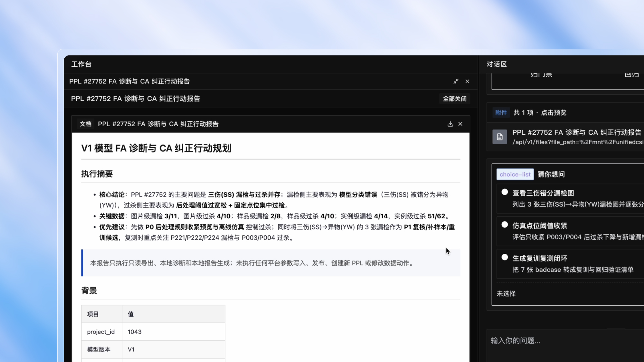Click the project_id table cell
Viewport: 644px width, 362px height.
click(101, 332)
